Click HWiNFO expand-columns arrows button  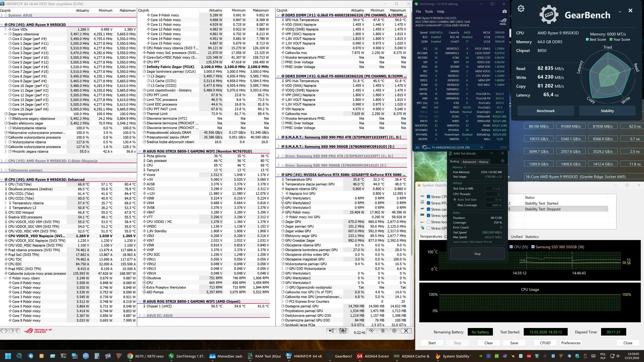[x=15, y=331]
